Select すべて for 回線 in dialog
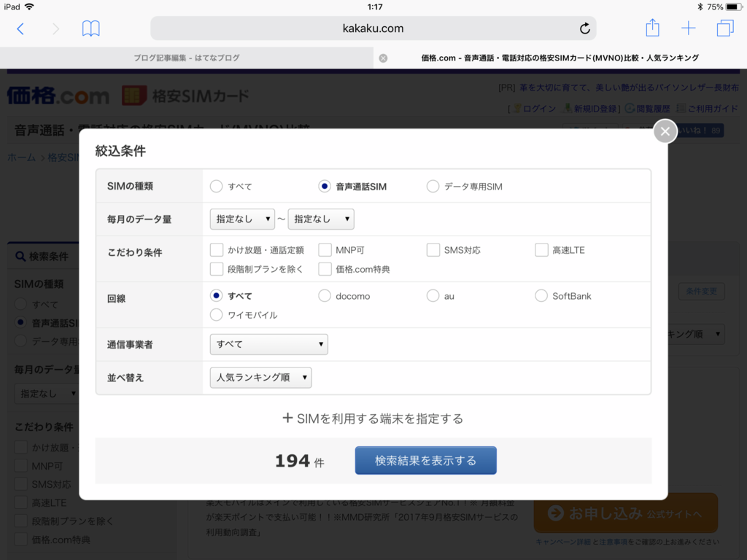The height and width of the screenshot is (560, 747). click(x=216, y=296)
